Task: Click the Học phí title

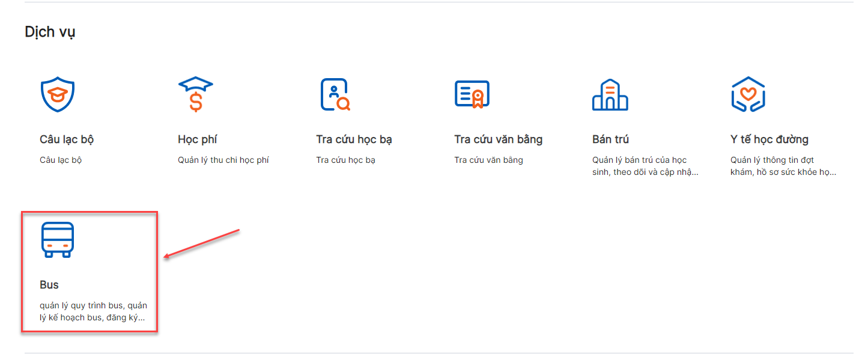Action: [x=197, y=139]
